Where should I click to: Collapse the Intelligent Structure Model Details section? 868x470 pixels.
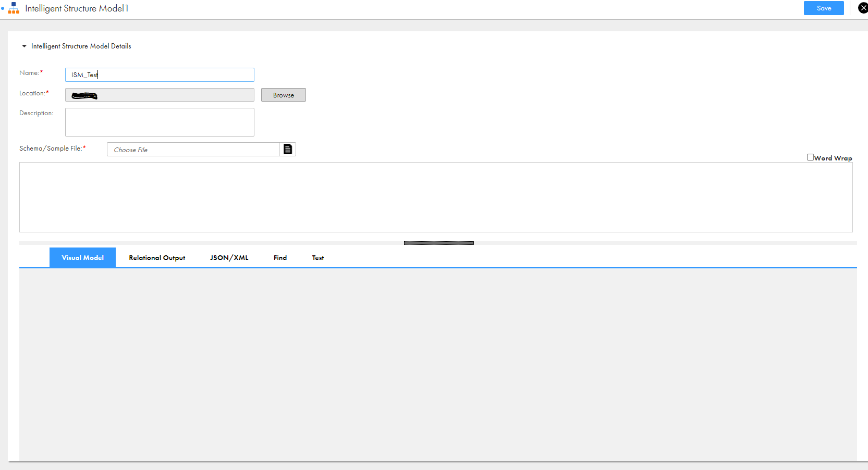[24, 46]
